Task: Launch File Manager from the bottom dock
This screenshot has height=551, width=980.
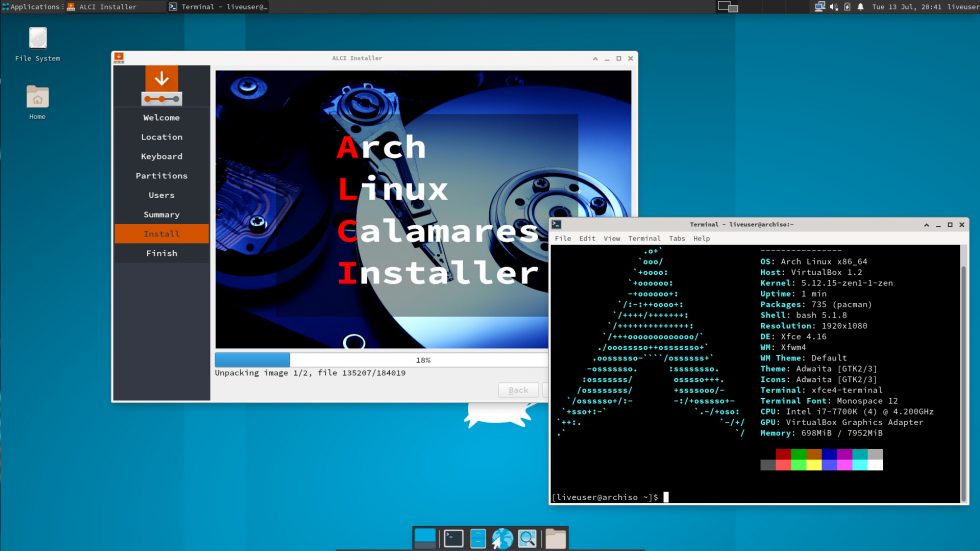Action: [x=478, y=538]
